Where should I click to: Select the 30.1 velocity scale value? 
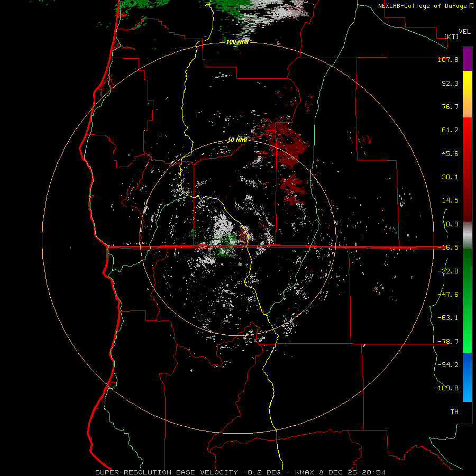[450, 177]
